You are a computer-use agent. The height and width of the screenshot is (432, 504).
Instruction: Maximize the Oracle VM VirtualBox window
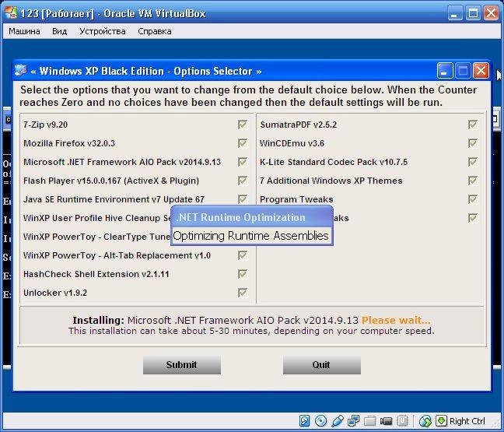pyautogui.click(x=473, y=13)
